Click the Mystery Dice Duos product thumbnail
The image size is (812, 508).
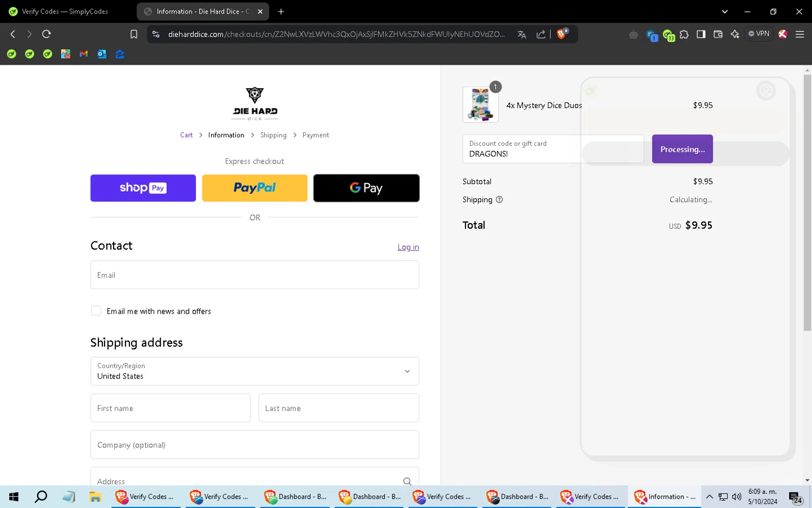(x=480, y=105)
